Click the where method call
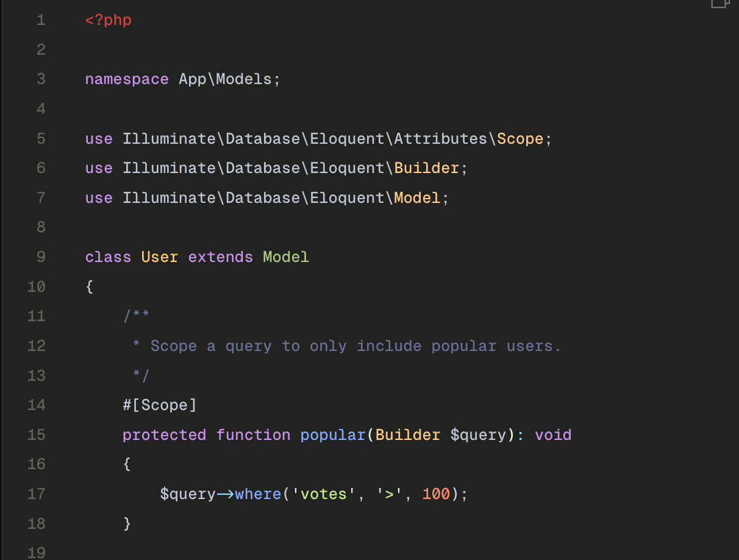 258,494
